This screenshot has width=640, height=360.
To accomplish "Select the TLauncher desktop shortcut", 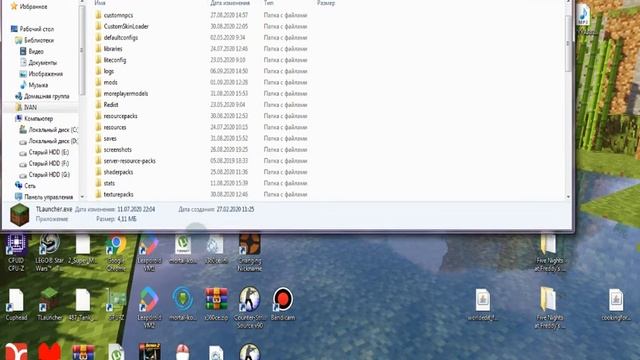I will click(x=49, y=304).
